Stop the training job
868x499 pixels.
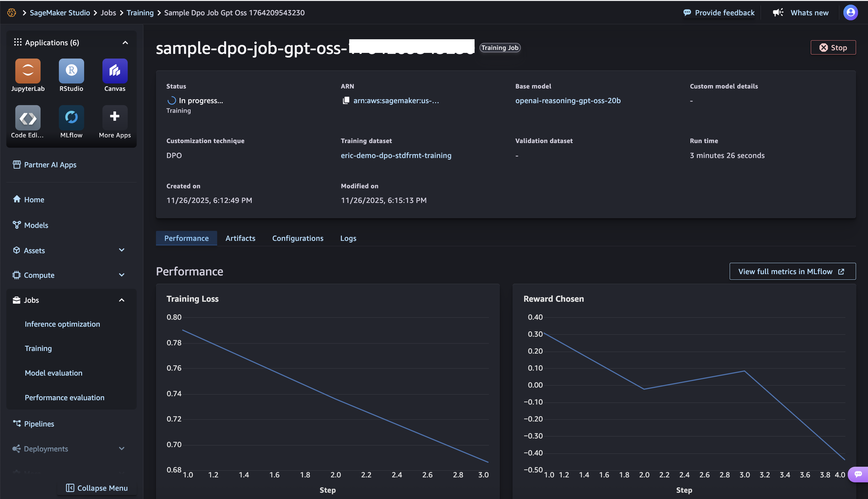tap(833, 48)
